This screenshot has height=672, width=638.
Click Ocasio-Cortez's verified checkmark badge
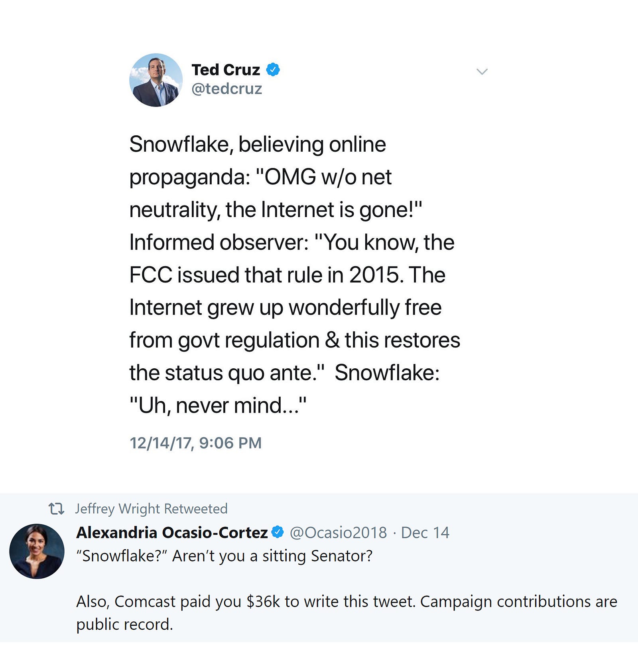tap(277, 532)
